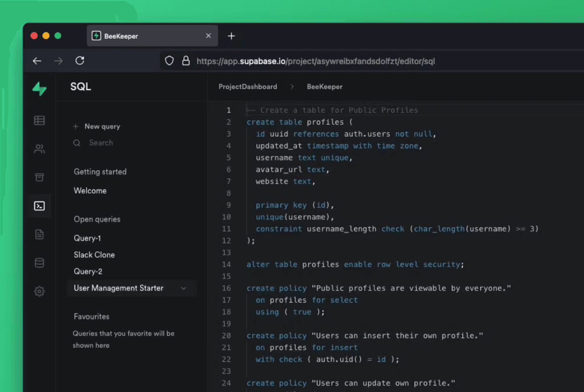Open the Table editor icon in sidebar

coord(40,120)
